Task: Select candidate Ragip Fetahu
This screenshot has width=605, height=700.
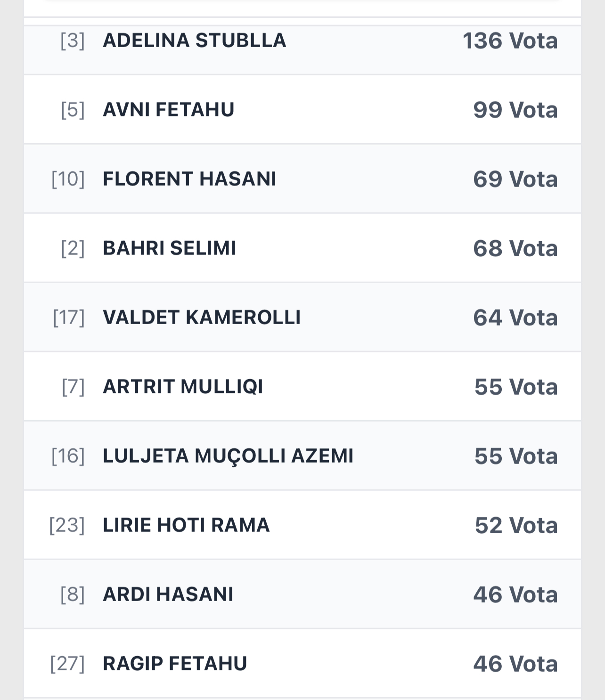Action: [175, 664]
